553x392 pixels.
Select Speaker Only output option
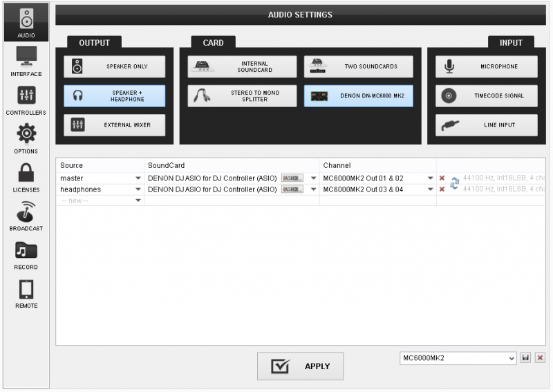[x=115, y=67]
